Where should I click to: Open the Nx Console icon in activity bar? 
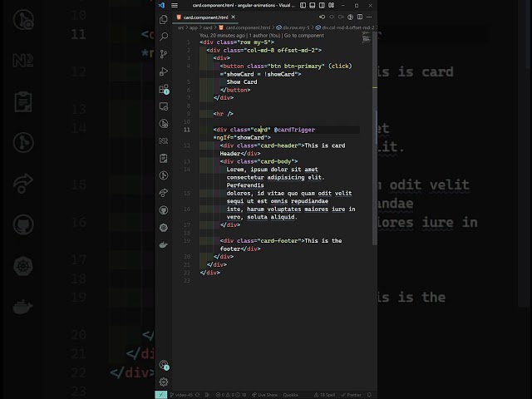(164, 140)
